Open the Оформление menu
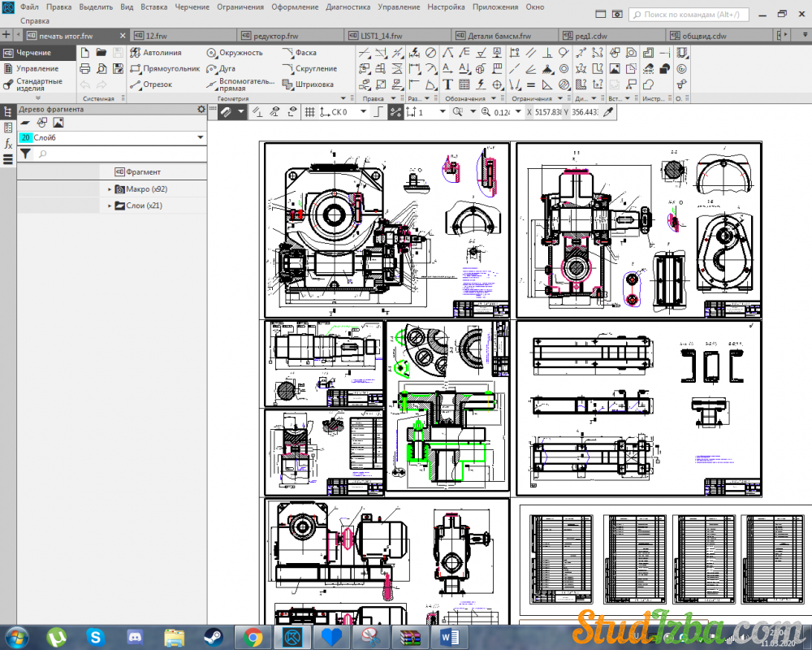The height and width of the screenshot is (650, 812). tap(296, 6)
